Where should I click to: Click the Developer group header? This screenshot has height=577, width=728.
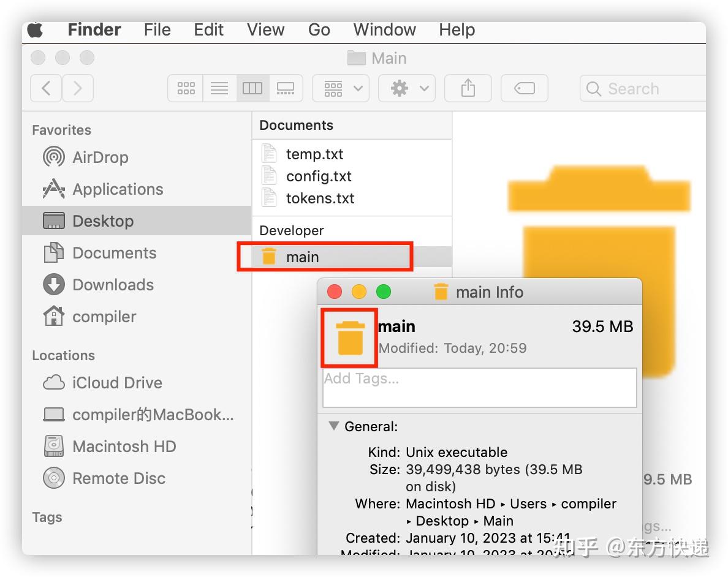click(x=292, y=231)
